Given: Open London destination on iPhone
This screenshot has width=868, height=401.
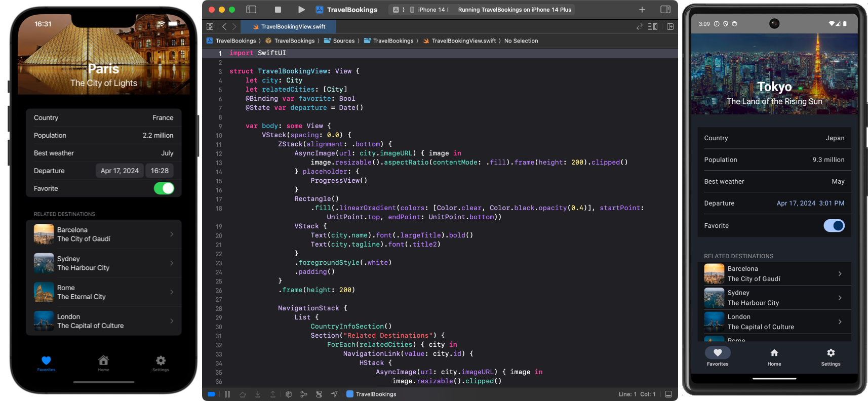Looking at the screenshot, I should pos(104,321).
